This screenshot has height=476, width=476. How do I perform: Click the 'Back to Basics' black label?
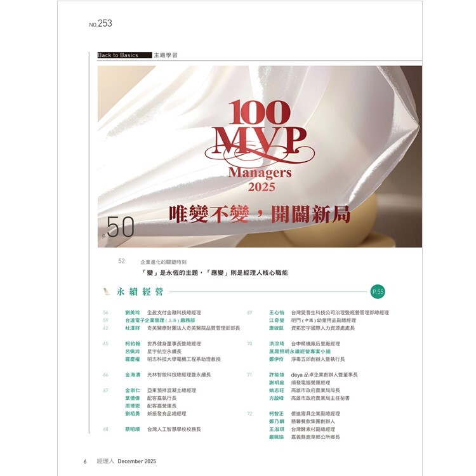tap(124, 55)
